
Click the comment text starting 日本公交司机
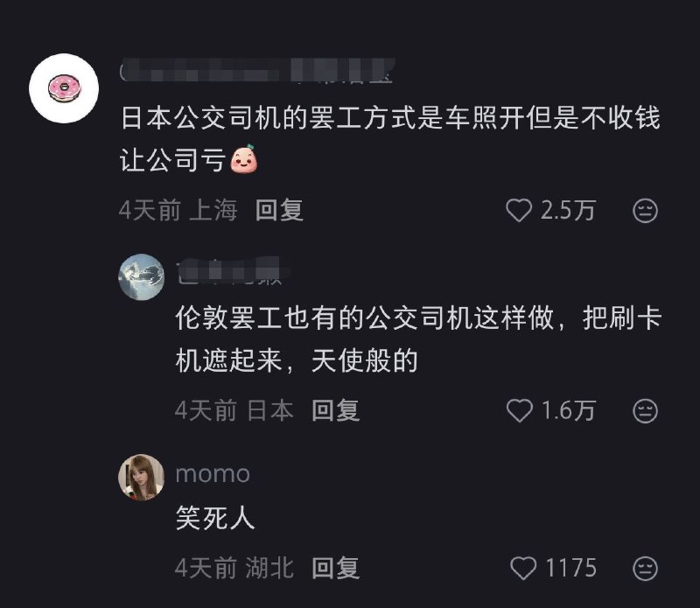coord(389,140)
